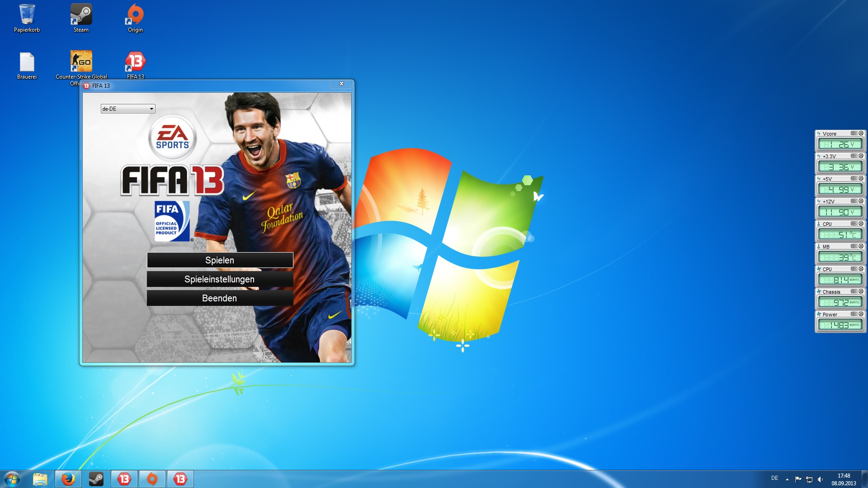Select the Counter-Strike Global Offensive shortcut
This screenshot has height=488, width=868.
pyautogui.click(x=81, y=62)
